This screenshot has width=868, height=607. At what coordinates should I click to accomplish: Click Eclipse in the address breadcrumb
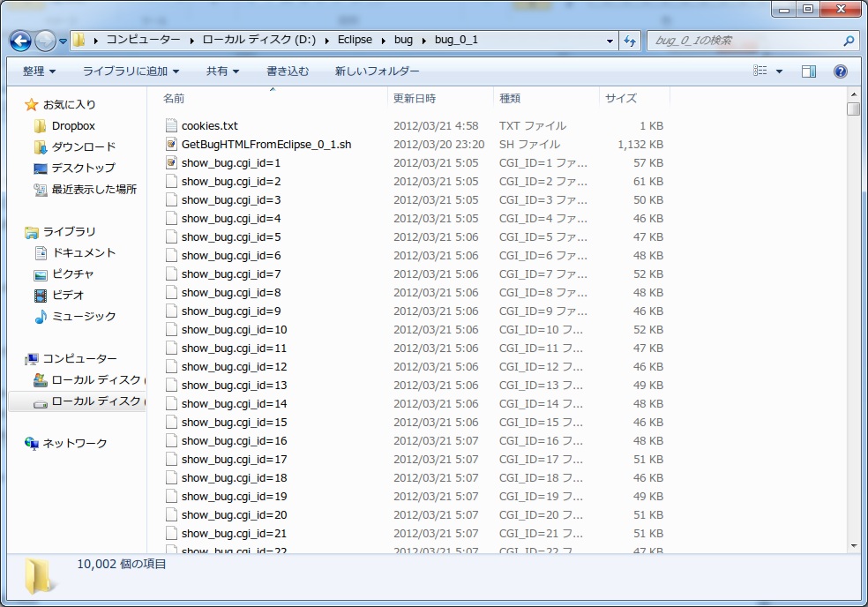(x=355, y=40)
